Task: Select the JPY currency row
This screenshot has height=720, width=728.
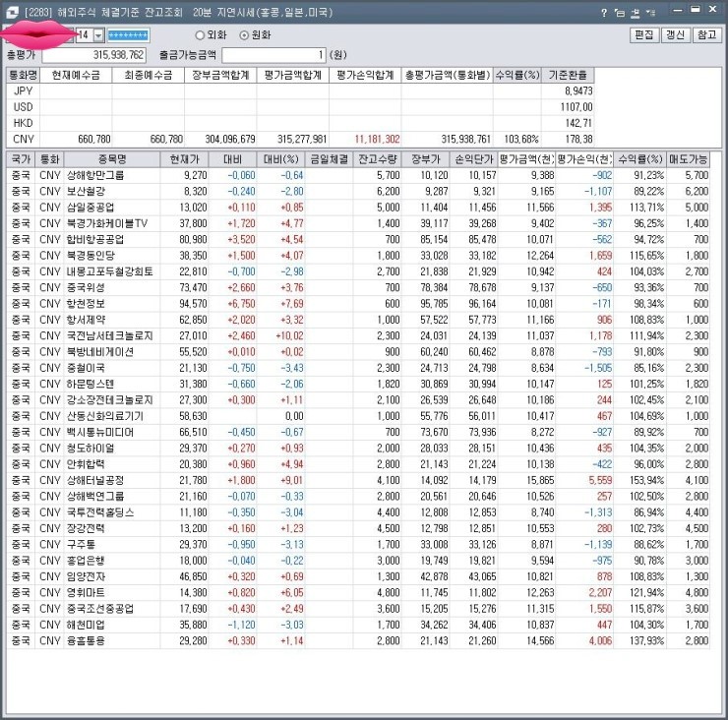Action: [300, 91]
